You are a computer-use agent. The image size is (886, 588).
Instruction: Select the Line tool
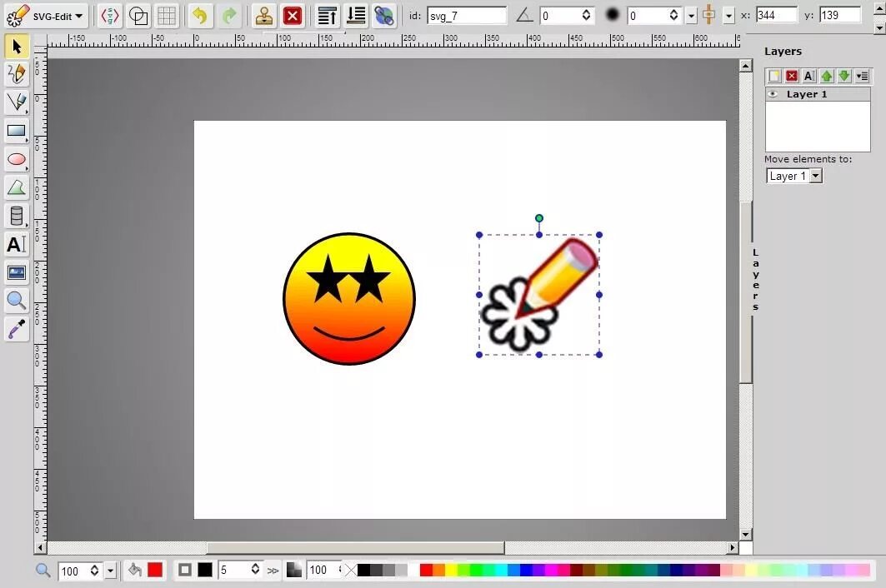click(17, 102)
